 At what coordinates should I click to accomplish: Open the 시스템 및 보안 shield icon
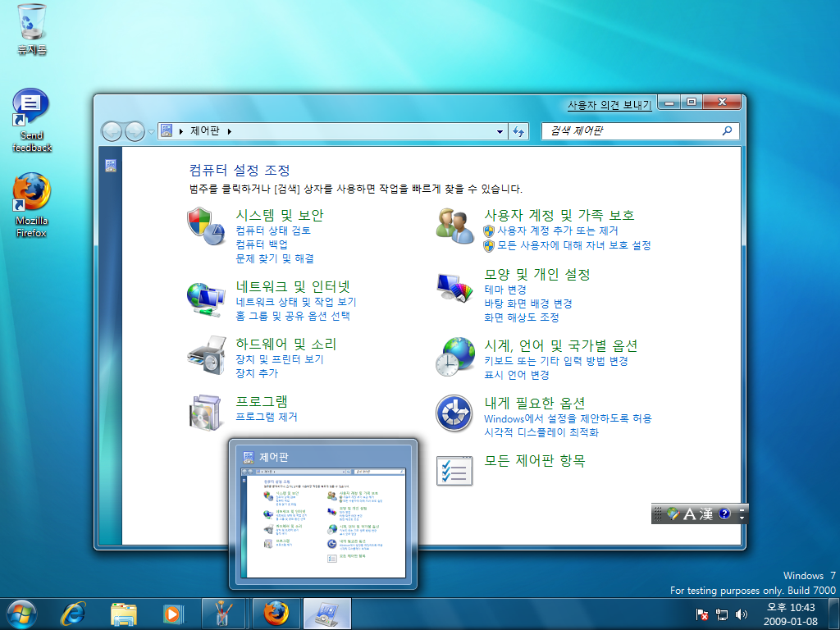point(206,226)
